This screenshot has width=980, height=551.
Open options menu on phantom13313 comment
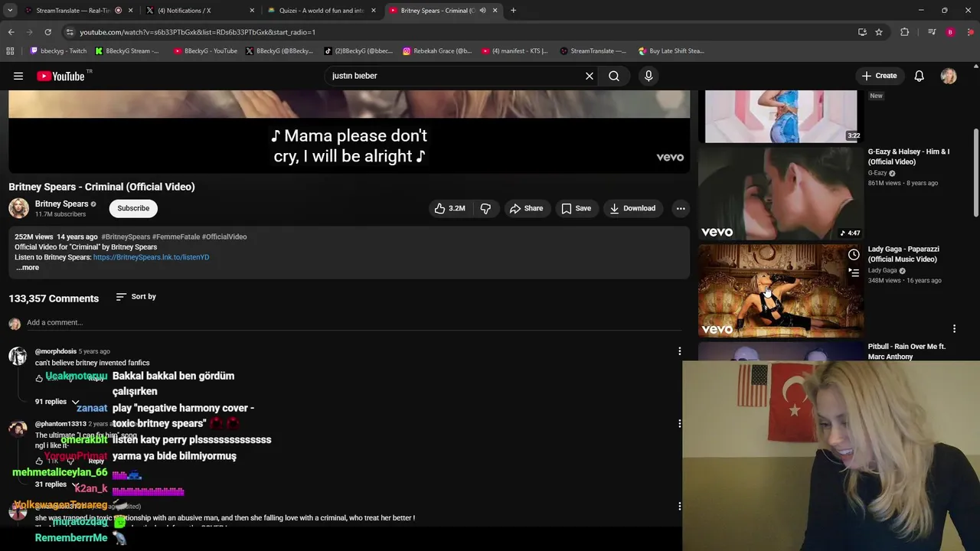click(x=679, y=423)
